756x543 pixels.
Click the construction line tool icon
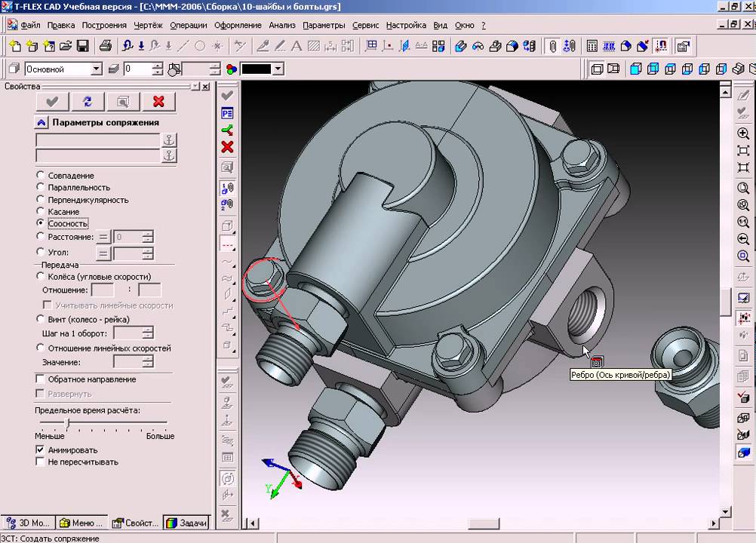point(183,46)
